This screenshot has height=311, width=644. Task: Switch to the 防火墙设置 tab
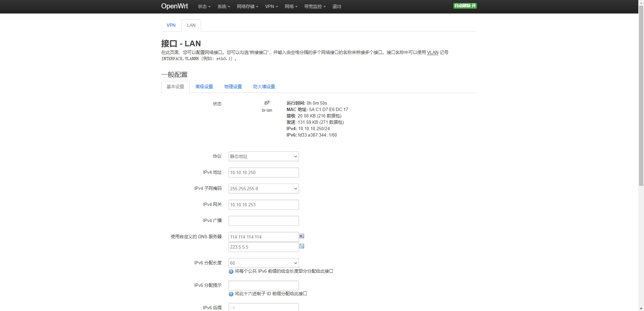(264, 87)
